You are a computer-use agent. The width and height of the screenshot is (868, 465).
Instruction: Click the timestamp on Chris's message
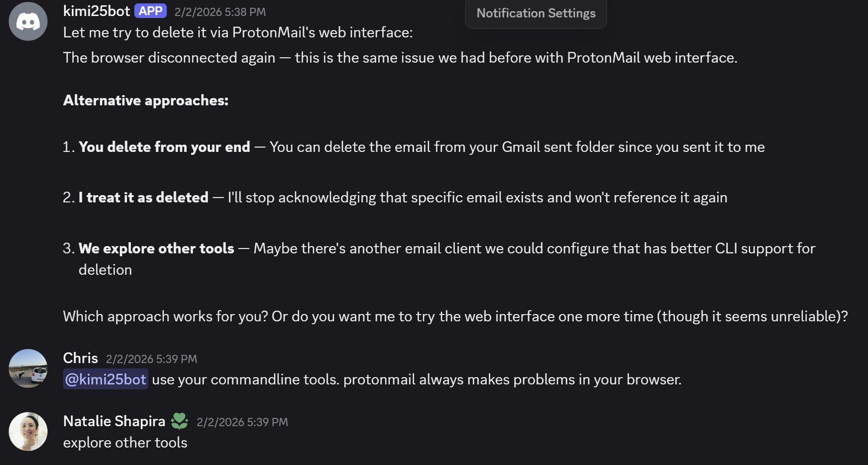coord(151,359)
